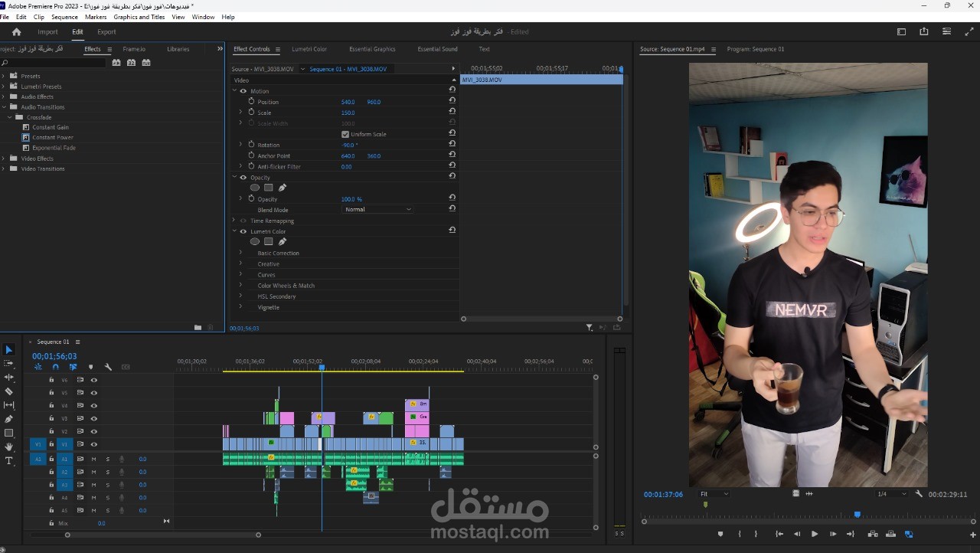Switch to the Import workspace
Screen dimensions: 980x553
click(47, 31)
